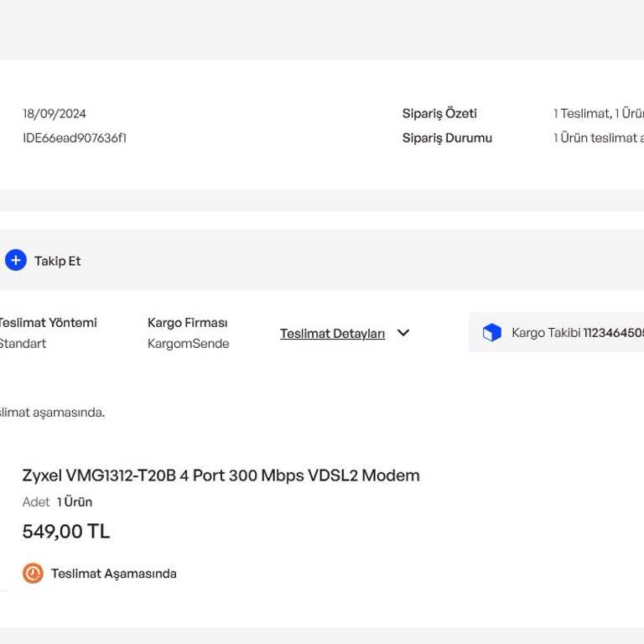Click the Teslimat Yöntemi heading

48,323
